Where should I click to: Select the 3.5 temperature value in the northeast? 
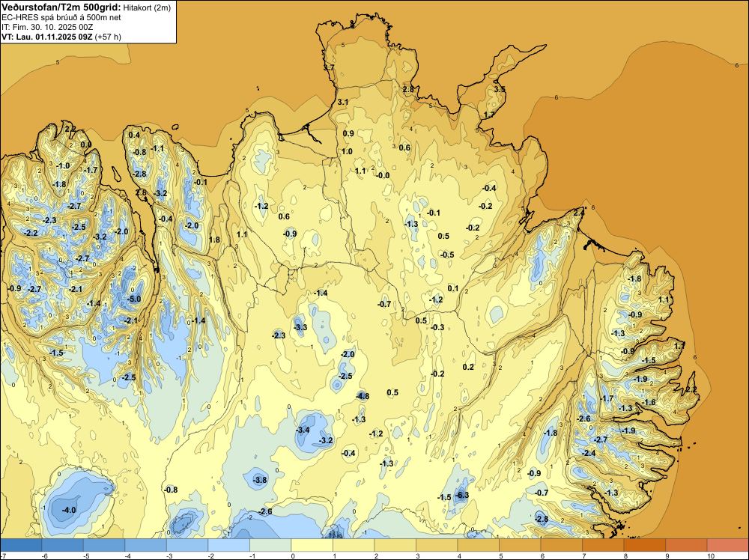499,89
